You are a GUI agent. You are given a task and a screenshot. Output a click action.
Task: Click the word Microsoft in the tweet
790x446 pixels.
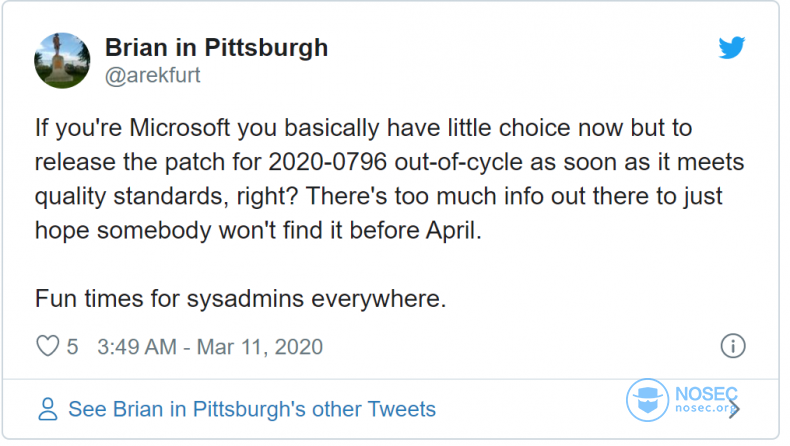click(x=180, y=128)
